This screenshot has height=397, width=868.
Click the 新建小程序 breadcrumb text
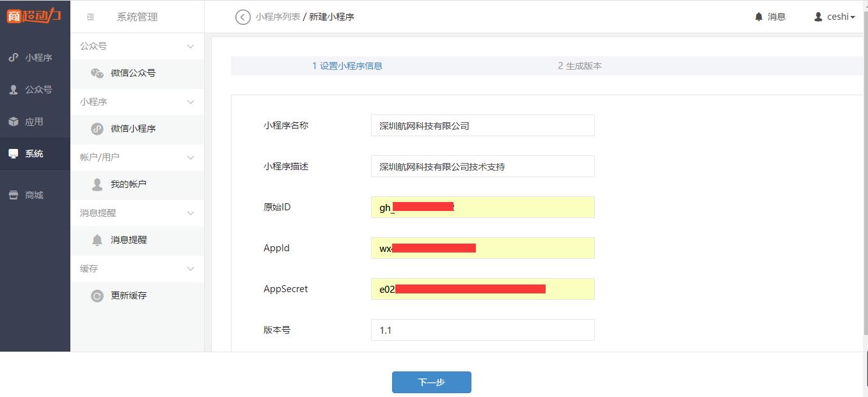[331, 17]
